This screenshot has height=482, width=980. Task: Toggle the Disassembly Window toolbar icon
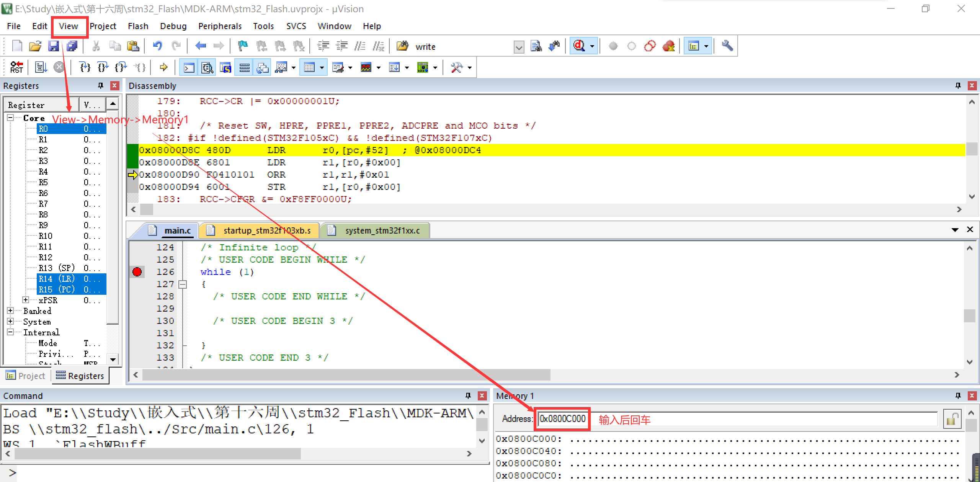click(207, 67)
